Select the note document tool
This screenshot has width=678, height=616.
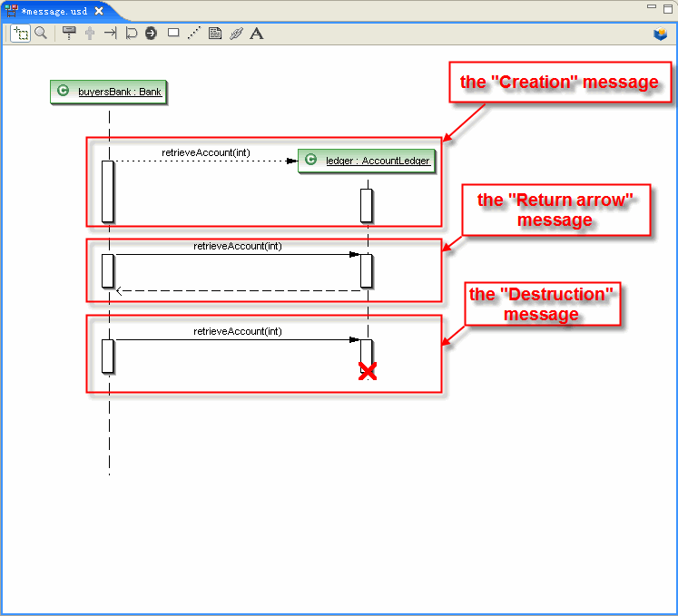[x=215, y=34]
